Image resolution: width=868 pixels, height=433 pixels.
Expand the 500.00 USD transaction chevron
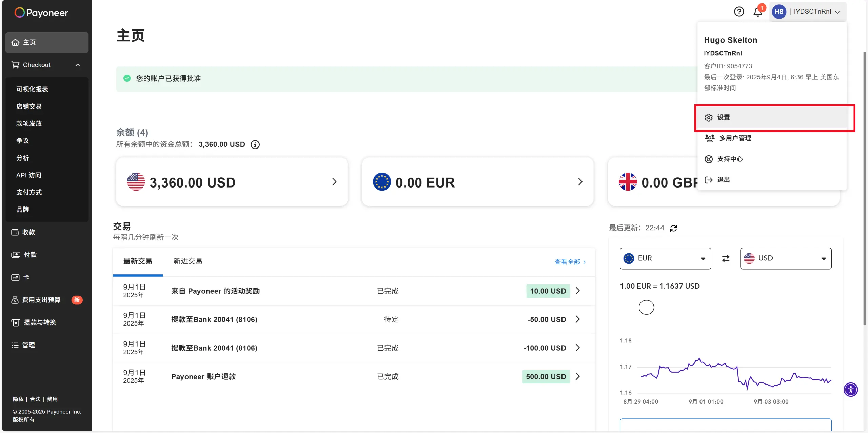coord(578,376)
